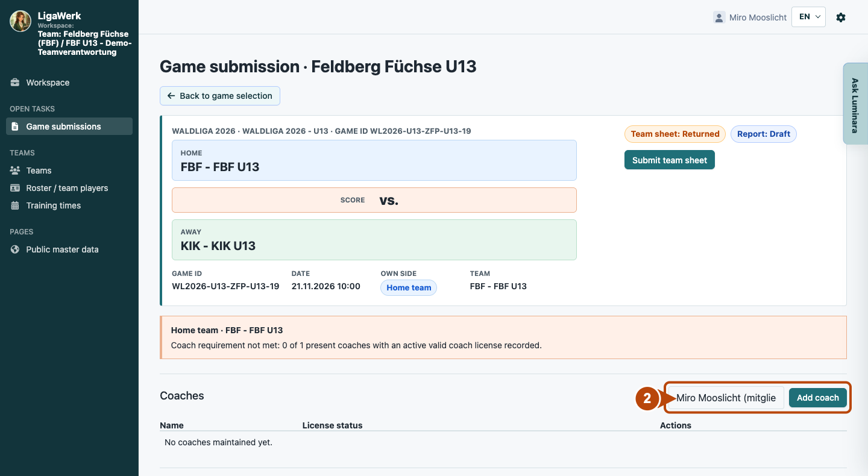Viewport: 868px width, 476px height.
Task: Click the workspace team name in sidebar
Action: (x=84, y=43)
